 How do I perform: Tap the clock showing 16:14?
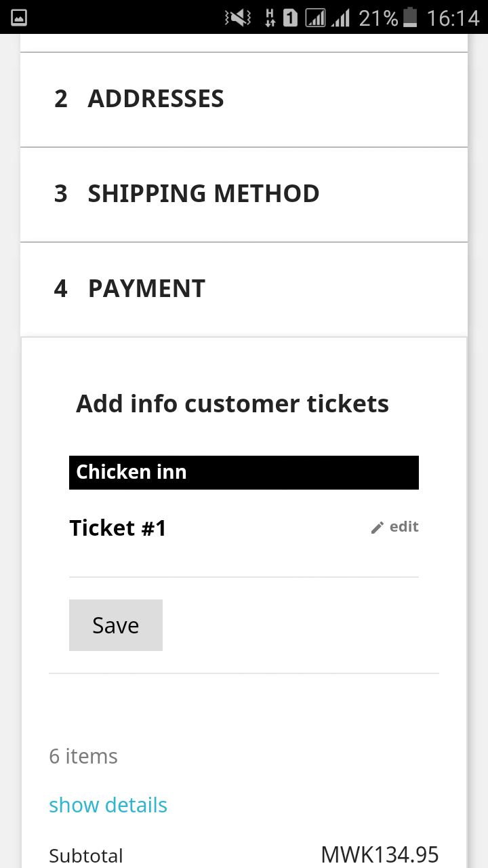(453, 18)
